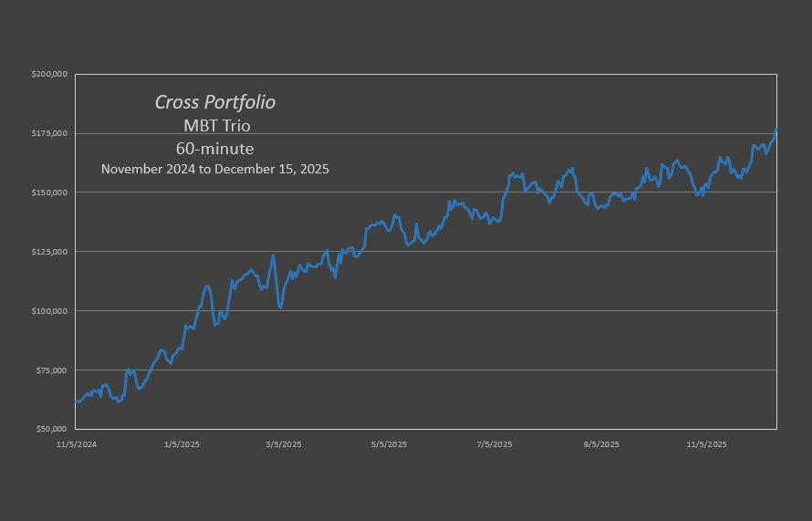Select the MBT Trio subtitle text
Viewport: 812px width, 521px height.
216,126
